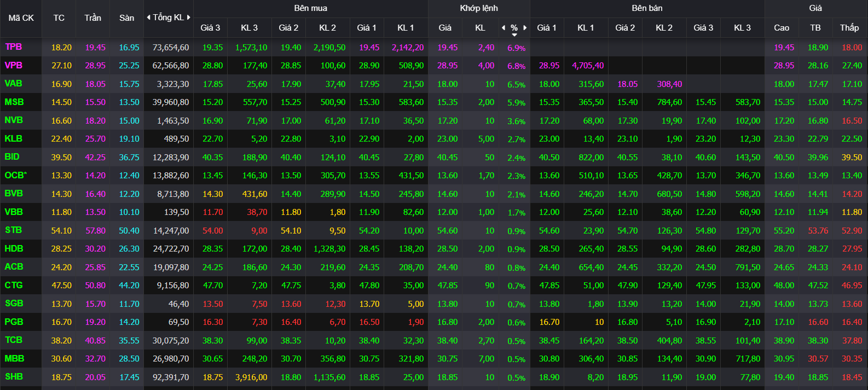Screen dimensions: 868x390
Task: Click the Trần column header
Action: point(93,18)
